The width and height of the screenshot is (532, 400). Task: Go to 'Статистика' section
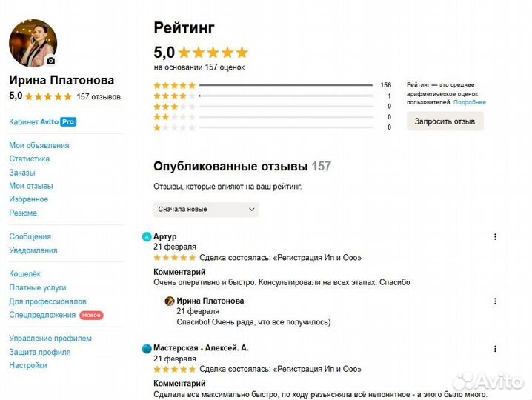30,159
